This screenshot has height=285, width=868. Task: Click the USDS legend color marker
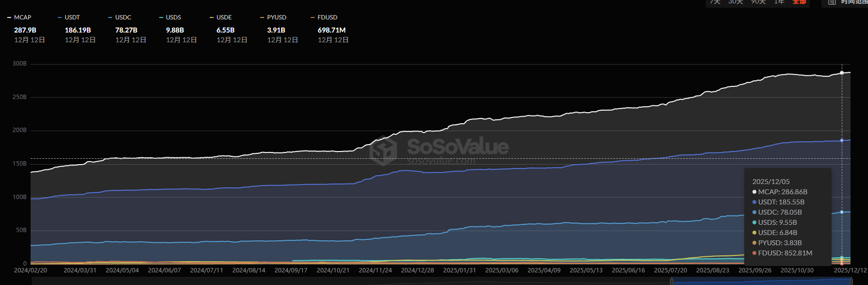click(161, 17)
